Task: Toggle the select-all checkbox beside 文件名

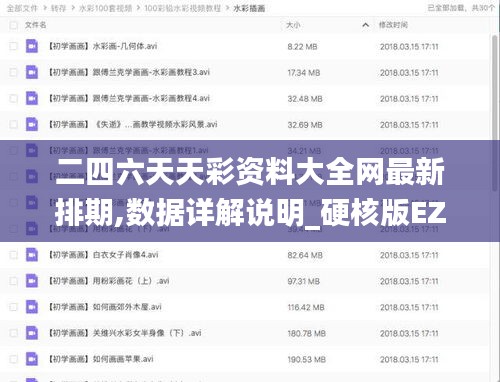Action: [x=13, y=25]
